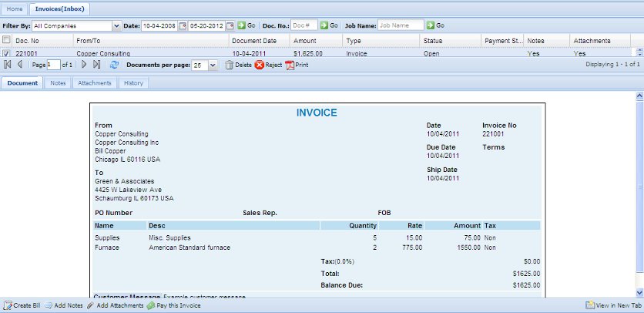Print the invoice via PDF icon
The height and width of the screenshot is (313, 644).
(290, 66)
